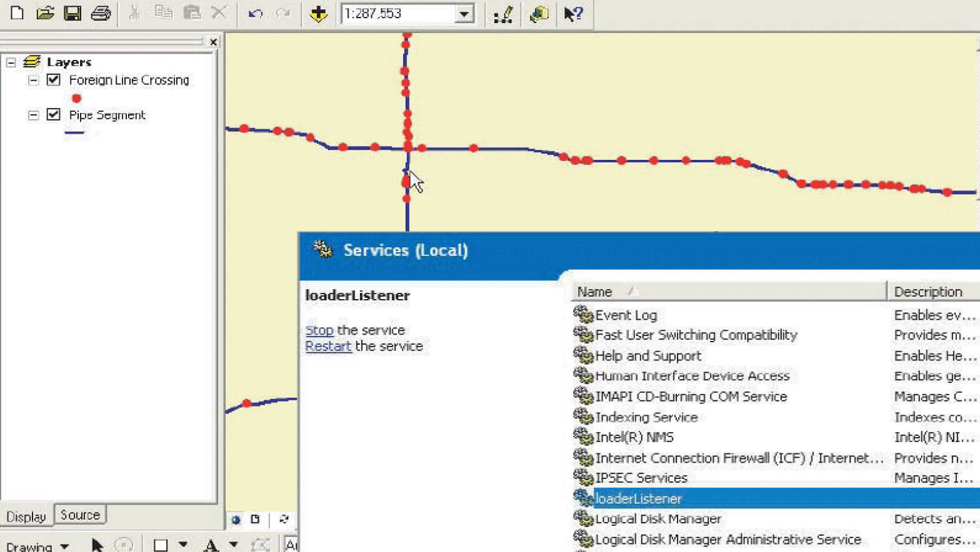Switch to the Display tab
The width and height of the screenshot is (980, 552).
click(x=26, y=516)
